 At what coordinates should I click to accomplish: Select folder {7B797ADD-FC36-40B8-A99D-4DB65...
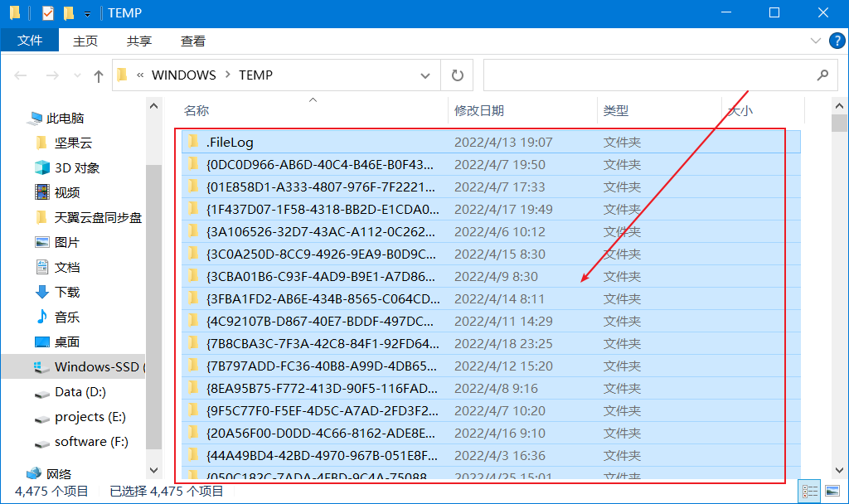(x=322, y=366)
